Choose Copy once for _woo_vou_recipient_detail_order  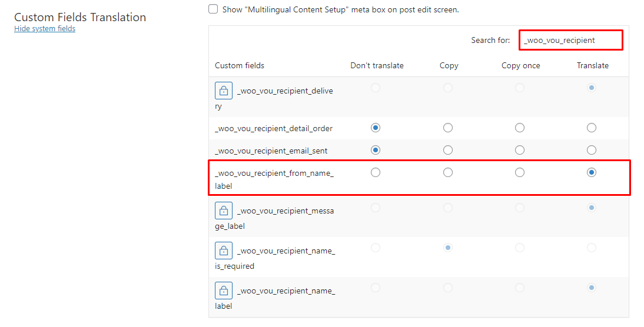click(520, 128)
